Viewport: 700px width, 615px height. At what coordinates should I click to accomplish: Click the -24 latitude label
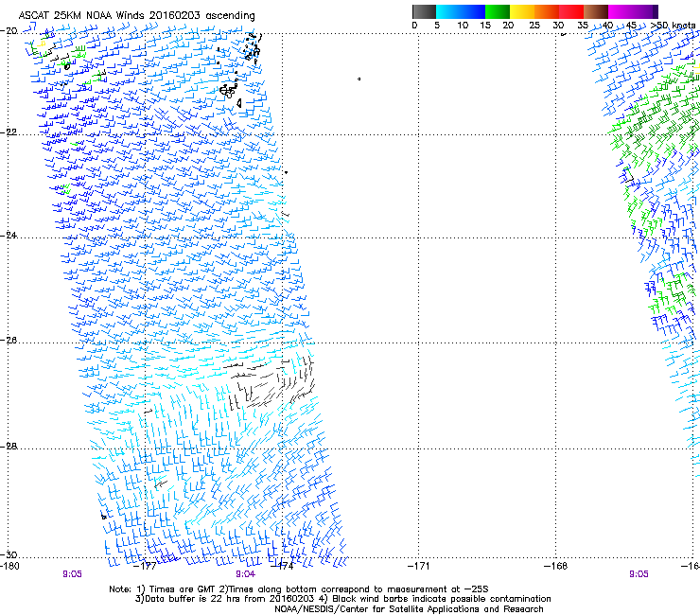(x=9, y=236)
